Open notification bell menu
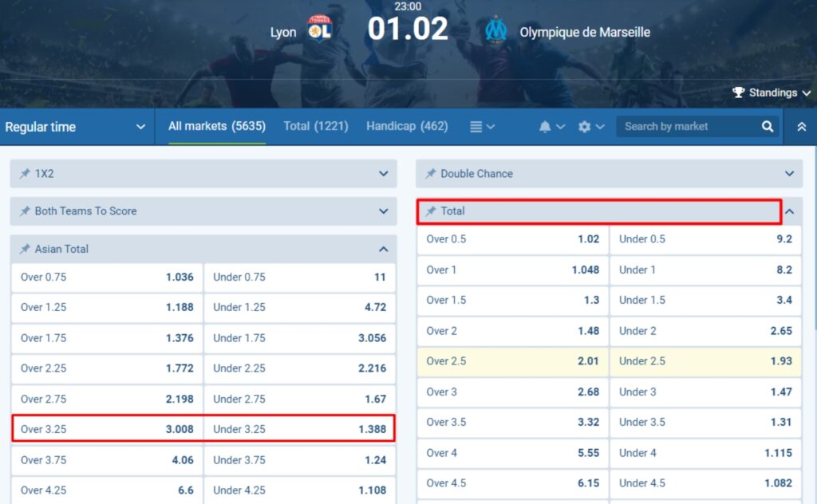 (546, 127)
